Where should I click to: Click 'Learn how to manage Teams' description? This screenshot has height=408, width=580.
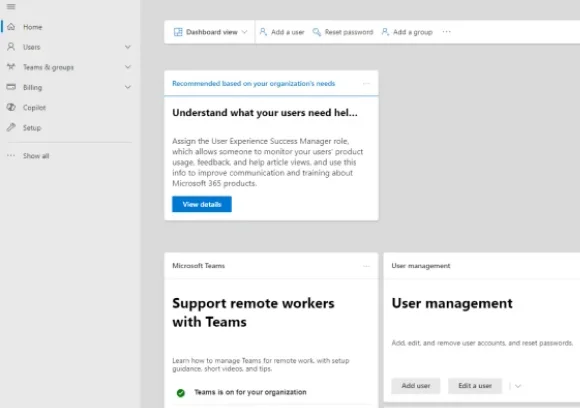(260, 364)
